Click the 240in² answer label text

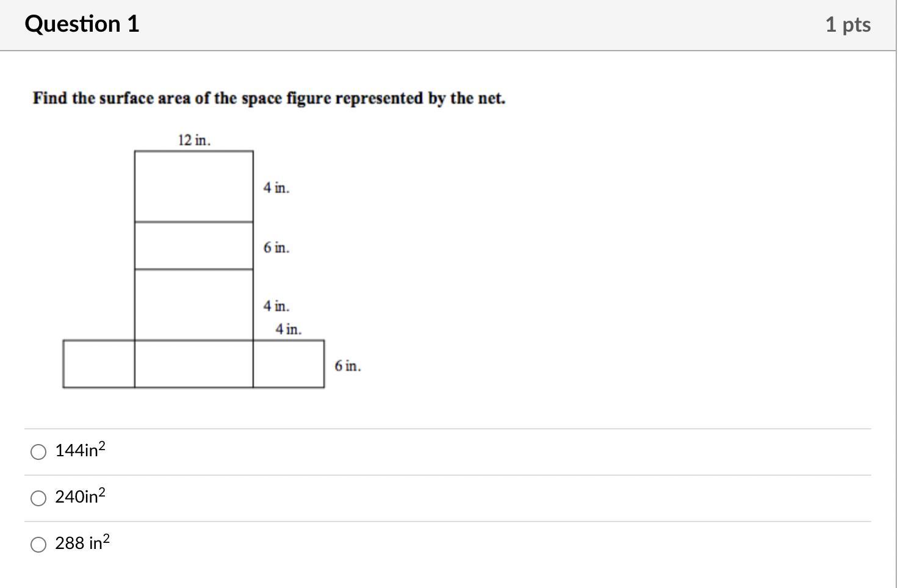(80, 496)
